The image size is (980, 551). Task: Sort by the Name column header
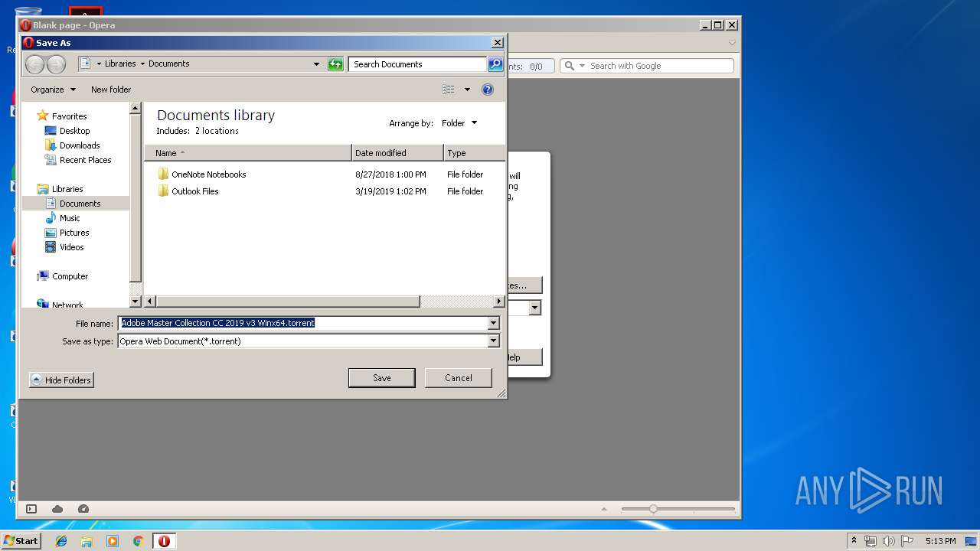(x=248, y=153)
